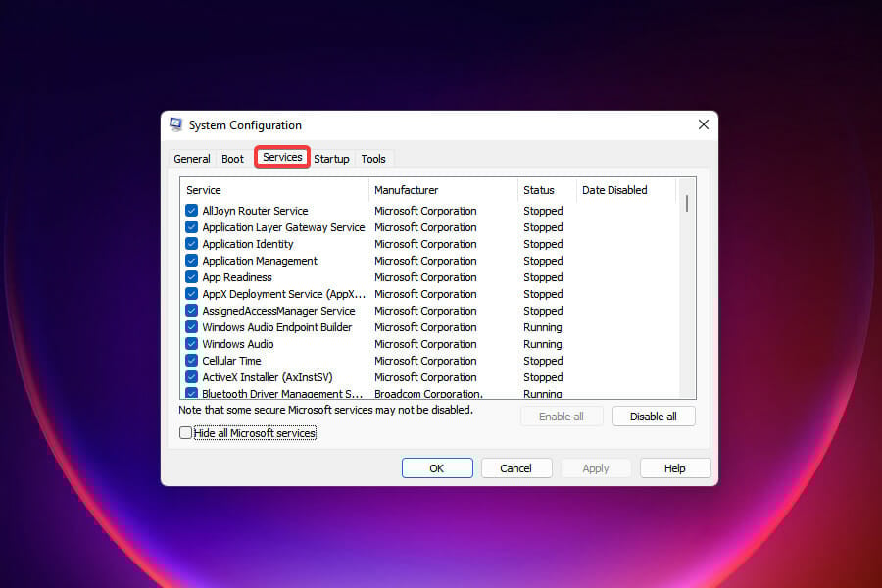Sort by the Status column header
882x588 pixels.
tap(547, 190)
